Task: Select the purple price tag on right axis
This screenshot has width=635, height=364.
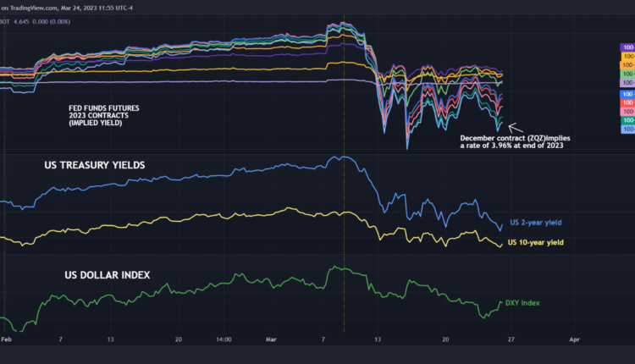Action: pyautogui.click(x=627, y=47)
